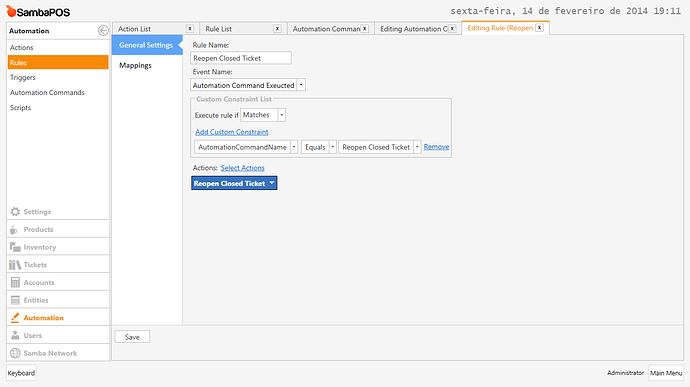Click the Users person icon
The height and width of the screenshot is (387, 690).
[15, 335]
